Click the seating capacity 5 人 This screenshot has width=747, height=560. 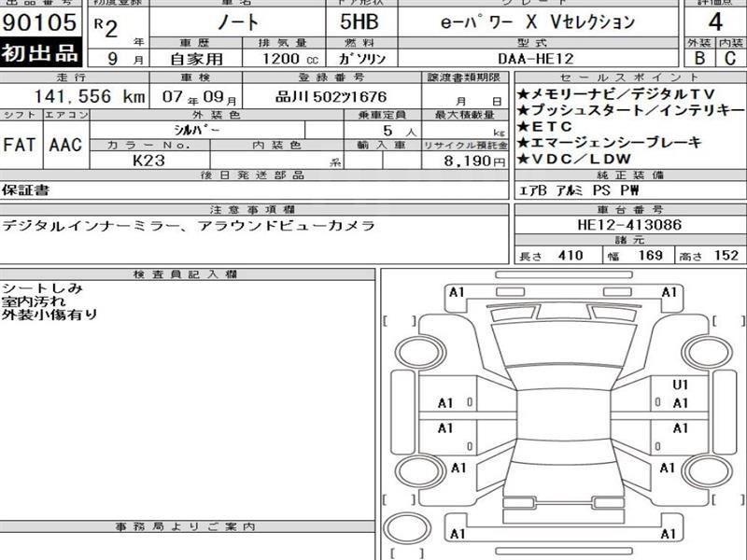pyautogui.click(x=400, y=131)
